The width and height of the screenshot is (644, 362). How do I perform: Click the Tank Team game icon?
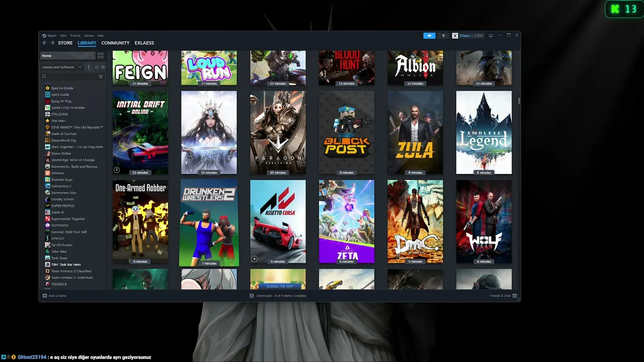click(x=47, y=258)
